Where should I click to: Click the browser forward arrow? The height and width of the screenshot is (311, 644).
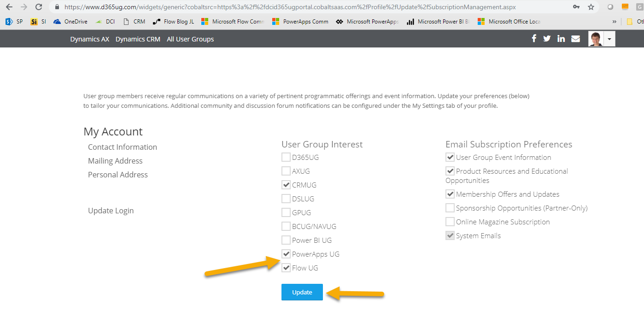(24, 7)
